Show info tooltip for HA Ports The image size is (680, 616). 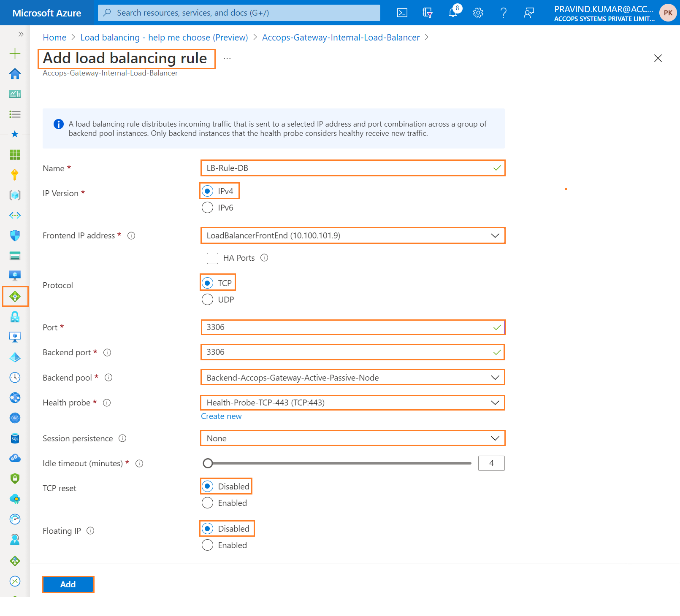264,258
